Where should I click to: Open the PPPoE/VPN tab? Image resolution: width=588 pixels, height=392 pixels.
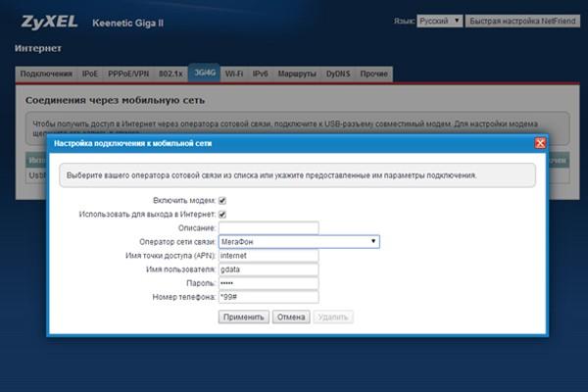[x=128, y=73]
